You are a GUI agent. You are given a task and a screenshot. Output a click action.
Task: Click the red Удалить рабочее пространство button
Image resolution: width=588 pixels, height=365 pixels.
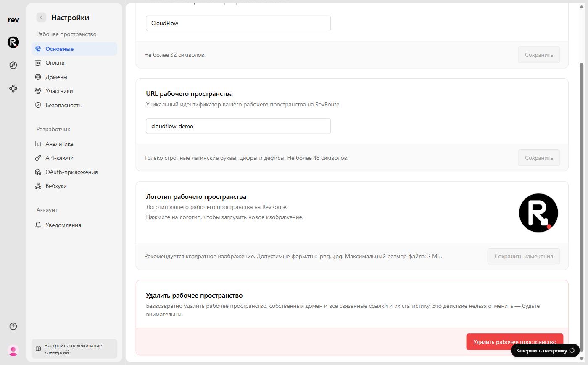[514, 342]
